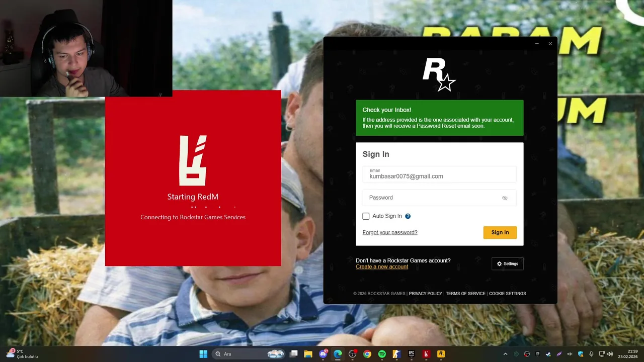Switch to RedM taskbar icon
Viewport: 644px width, 362px height.
point(426,354)
